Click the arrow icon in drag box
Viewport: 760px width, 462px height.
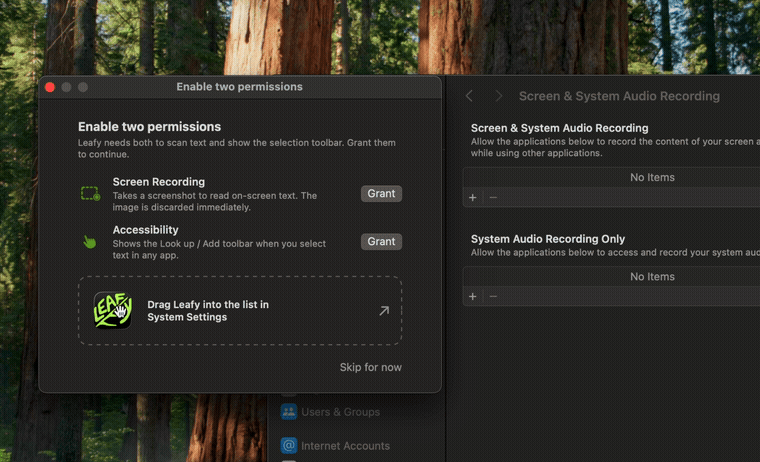[384, 311]
